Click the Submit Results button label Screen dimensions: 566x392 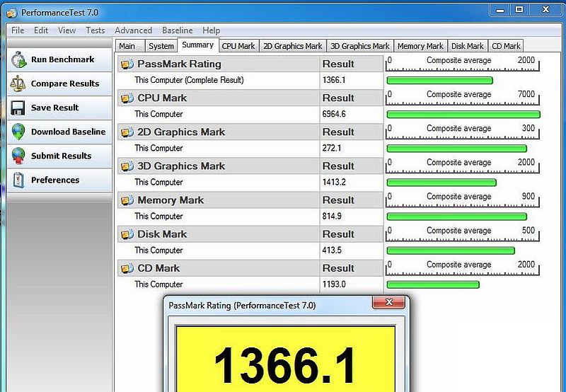[61, 156]
